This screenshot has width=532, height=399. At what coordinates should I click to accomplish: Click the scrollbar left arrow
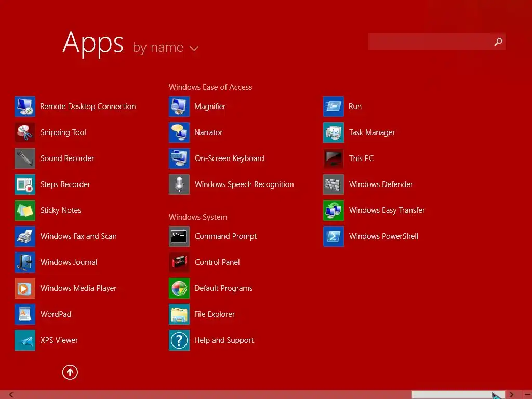pos(11,395)
